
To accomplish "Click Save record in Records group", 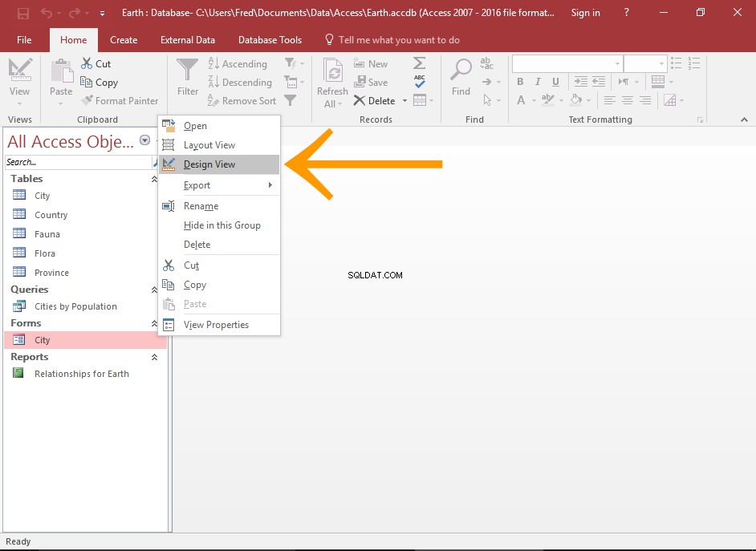I will click(371, 83).
